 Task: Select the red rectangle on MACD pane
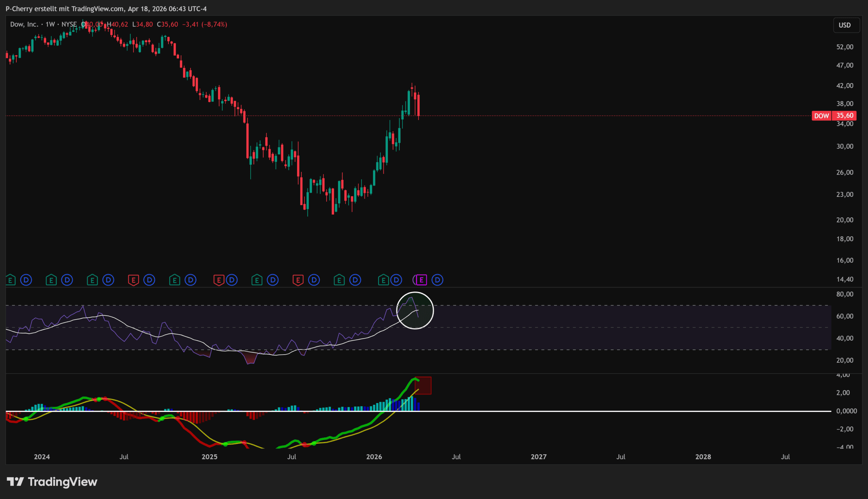[x=424, y=385]
